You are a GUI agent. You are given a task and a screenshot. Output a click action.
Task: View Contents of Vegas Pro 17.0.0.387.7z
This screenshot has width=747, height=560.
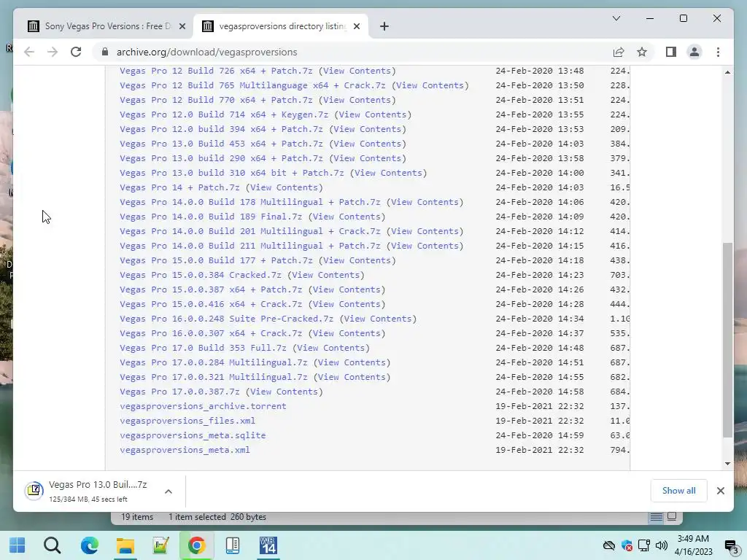(284, 392)
